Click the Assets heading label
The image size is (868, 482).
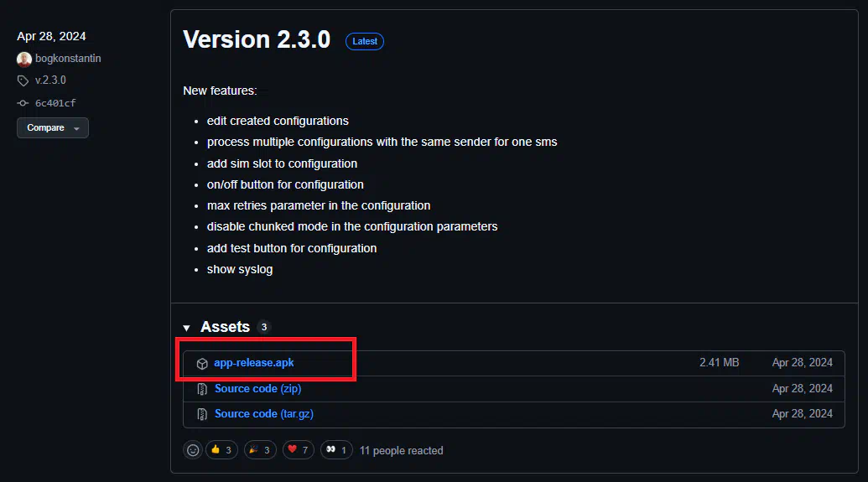(x=225, y=327)
